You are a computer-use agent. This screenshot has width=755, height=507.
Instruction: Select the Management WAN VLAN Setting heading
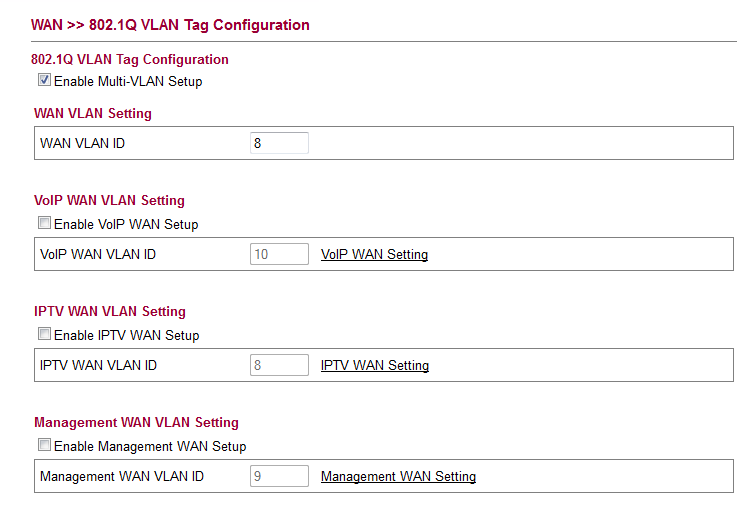(136, 423)
